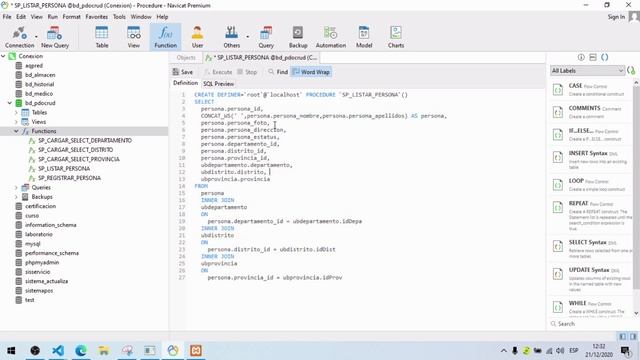The height and width of the screenshot is (360, 640).
Task: Open Microsoft Edge from taskbar
Action: (x=81, y=350)
